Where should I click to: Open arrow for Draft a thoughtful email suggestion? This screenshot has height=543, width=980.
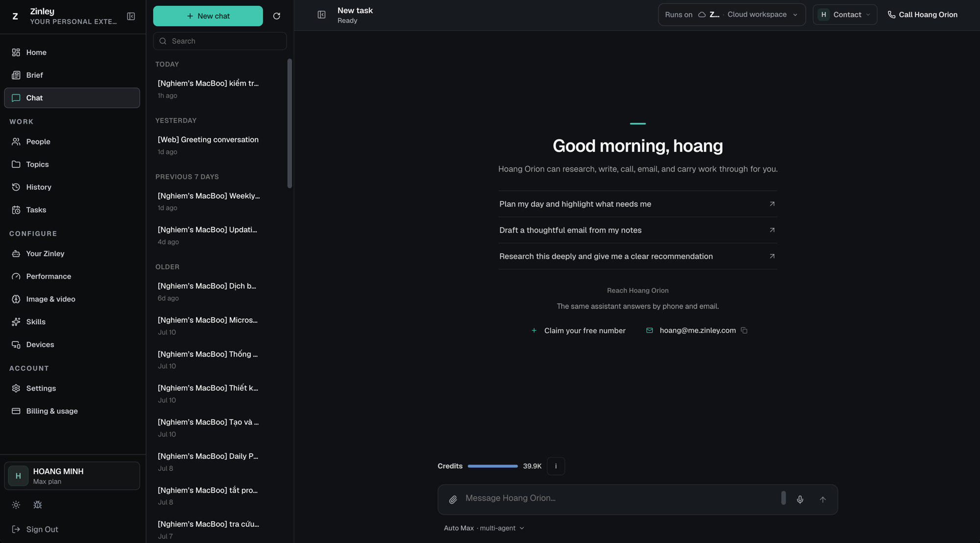(x=772, y=230)
